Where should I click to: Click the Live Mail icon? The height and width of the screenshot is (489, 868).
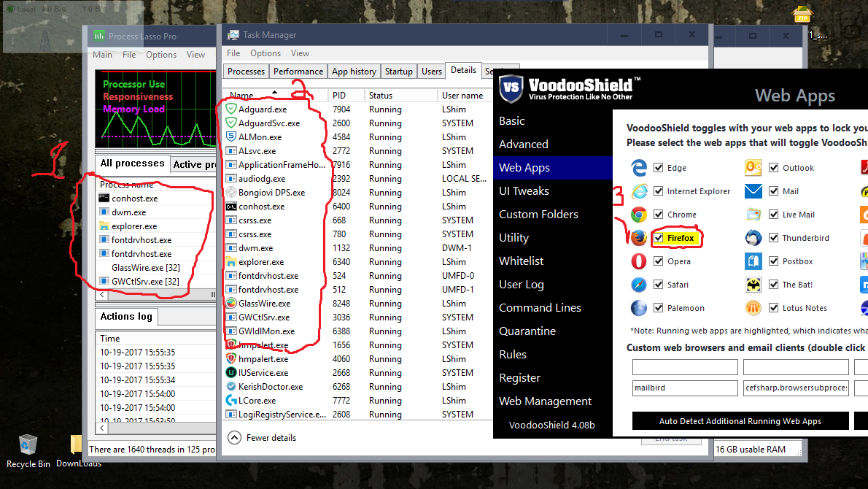pyautogui.click(x=753, y=215)
